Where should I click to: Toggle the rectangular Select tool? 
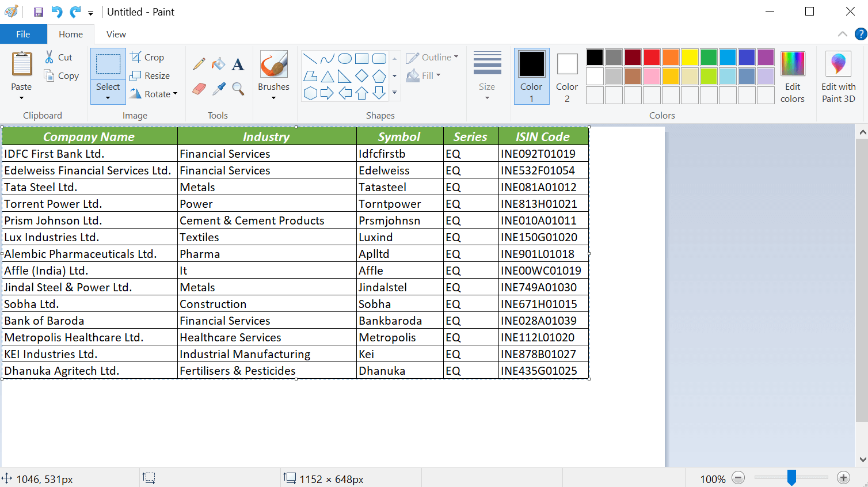[x=108, y=64]
